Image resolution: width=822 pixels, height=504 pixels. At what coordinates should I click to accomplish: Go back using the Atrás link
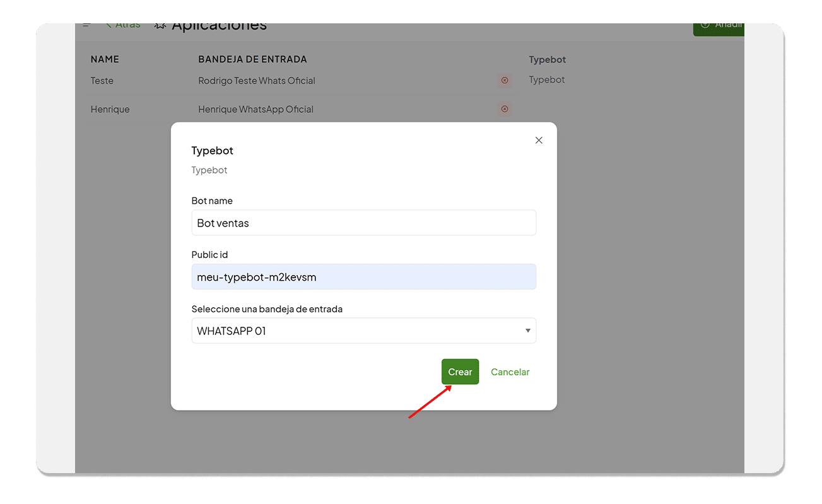click(123, 25)
